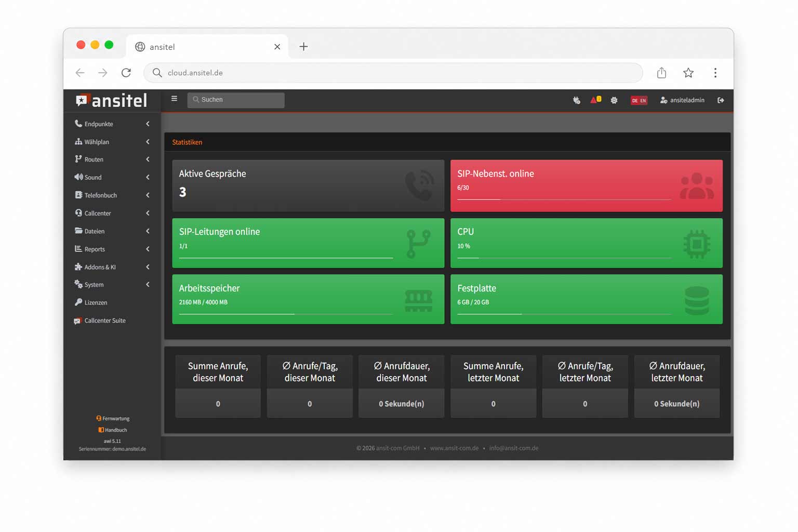Click the branch icon on SIP-Leitungen card
Image resolution: width=798 pixels, height=532 pixels.
click(418, 244)
